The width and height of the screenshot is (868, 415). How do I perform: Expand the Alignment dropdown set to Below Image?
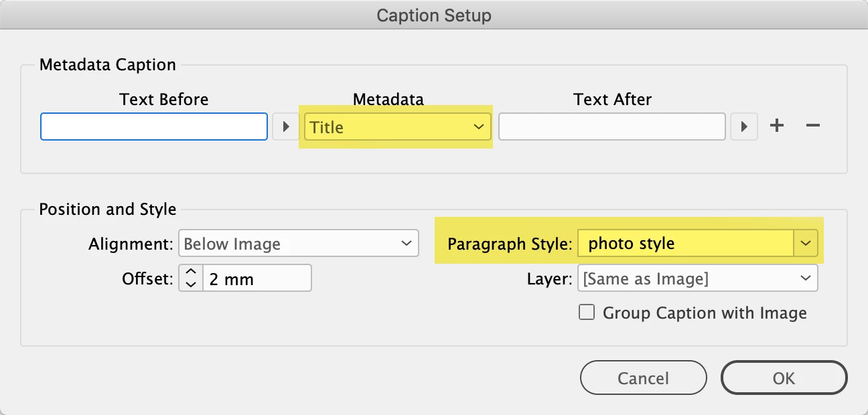[298, 244]
